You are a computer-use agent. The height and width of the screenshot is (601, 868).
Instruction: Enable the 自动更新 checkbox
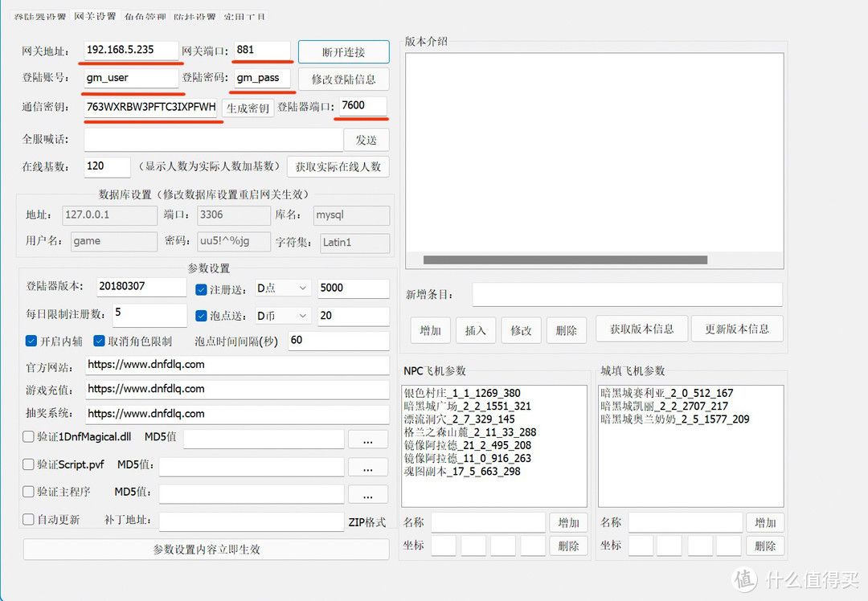click(27, 519)
